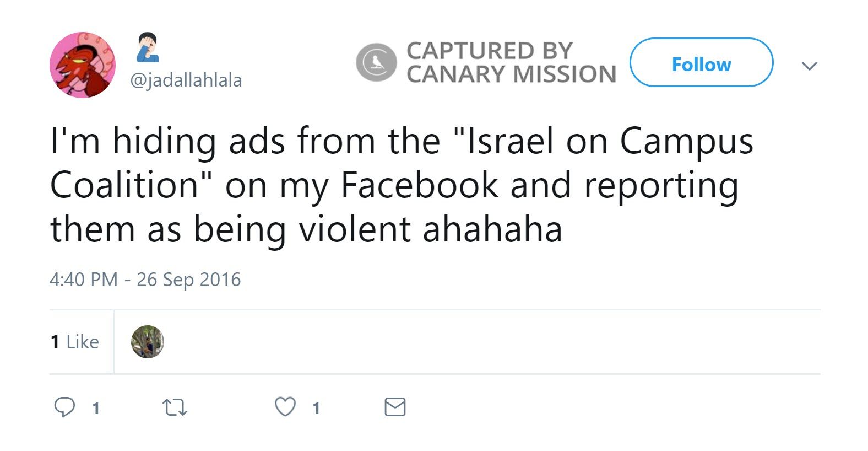
Task: Retweet this tweet using the arrows icon
Action: tap(175, 407)
